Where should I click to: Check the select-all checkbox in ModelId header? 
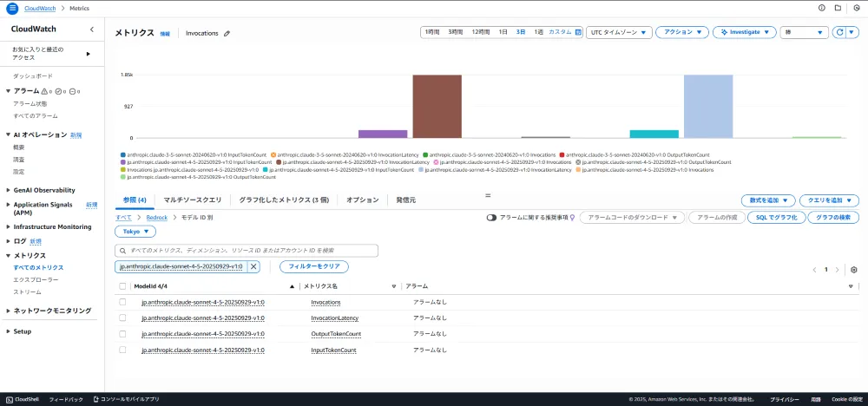click(122, 286)
